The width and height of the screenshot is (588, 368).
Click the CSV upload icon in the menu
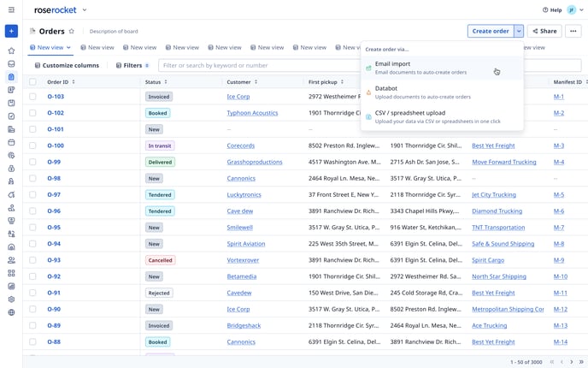click(x=368, y=117)
